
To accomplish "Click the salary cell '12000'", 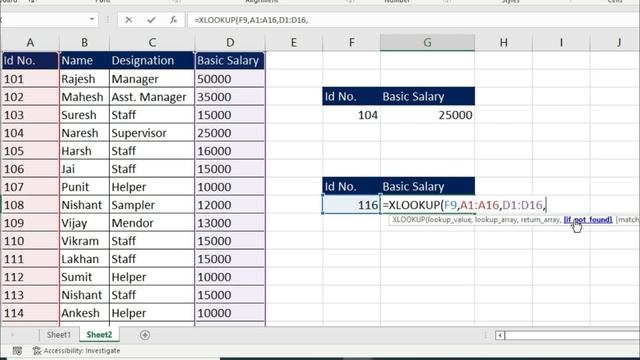I will pos(230,205).
